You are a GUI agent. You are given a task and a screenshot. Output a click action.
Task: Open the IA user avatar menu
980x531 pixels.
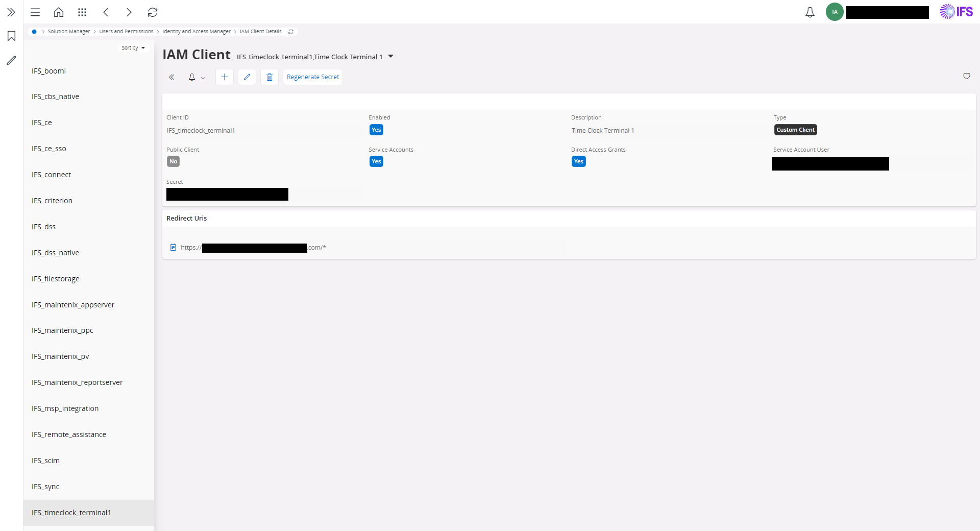pyautogui.click(x=835, y=12)
